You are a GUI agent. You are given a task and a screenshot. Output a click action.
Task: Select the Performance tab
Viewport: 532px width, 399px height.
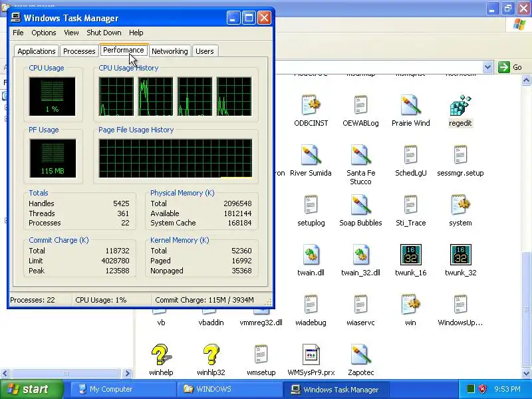(x=124, y=50)
